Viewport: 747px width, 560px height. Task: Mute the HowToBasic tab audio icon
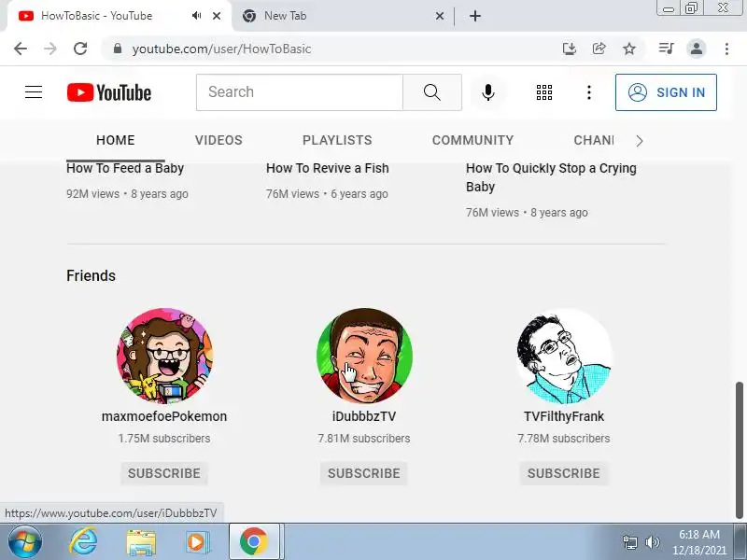(196, 16)
